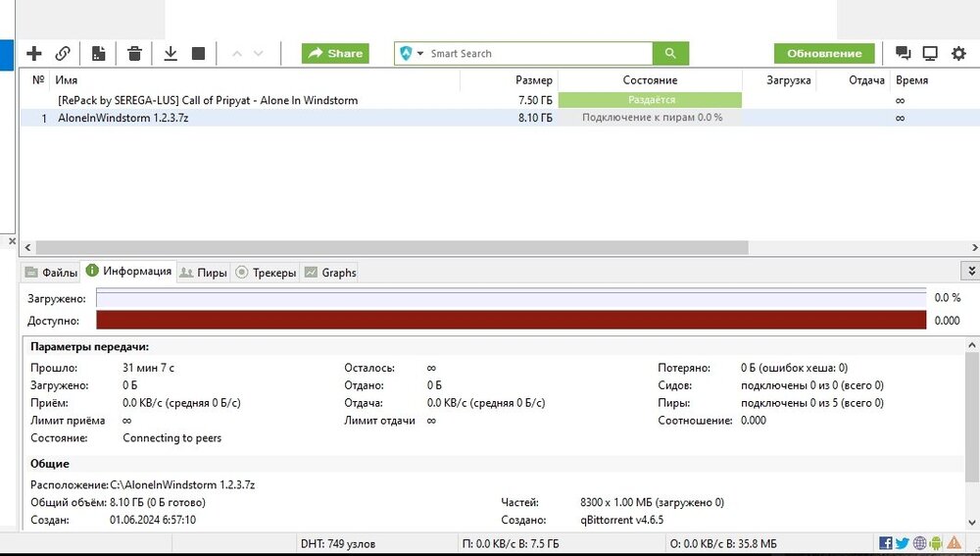Click location path C:\AloneInWindstorm 1.2.3.7z
Viewport: 980px width, 556px height.
(182, 484)
